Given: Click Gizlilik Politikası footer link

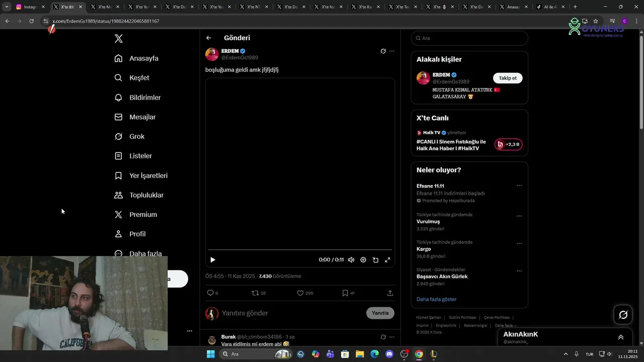Looking at the screenshot, I should tap(462, 318).
